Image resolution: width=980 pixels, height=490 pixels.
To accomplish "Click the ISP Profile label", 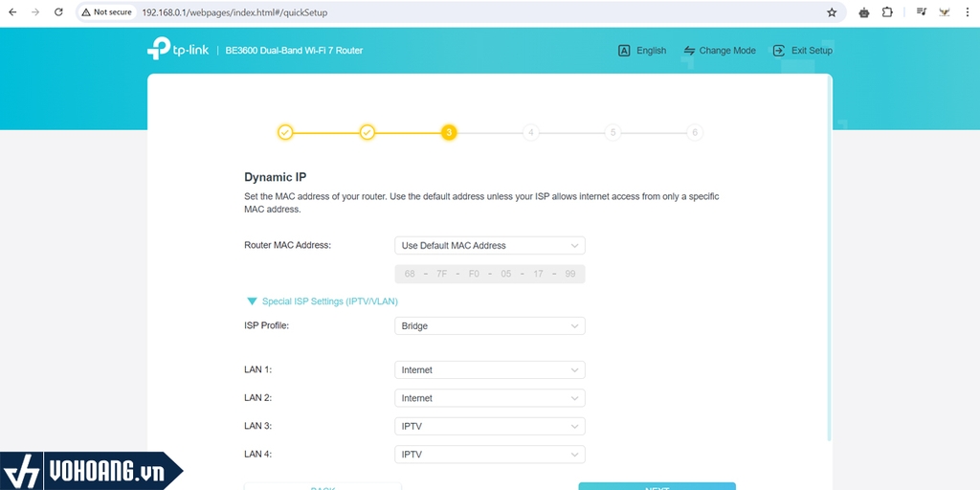I will click(x=266, y=325).
